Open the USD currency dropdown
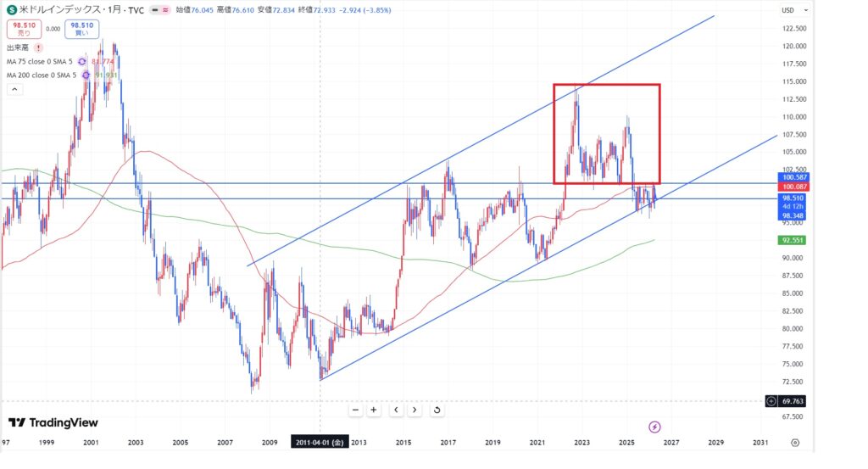 coord(787,10)
